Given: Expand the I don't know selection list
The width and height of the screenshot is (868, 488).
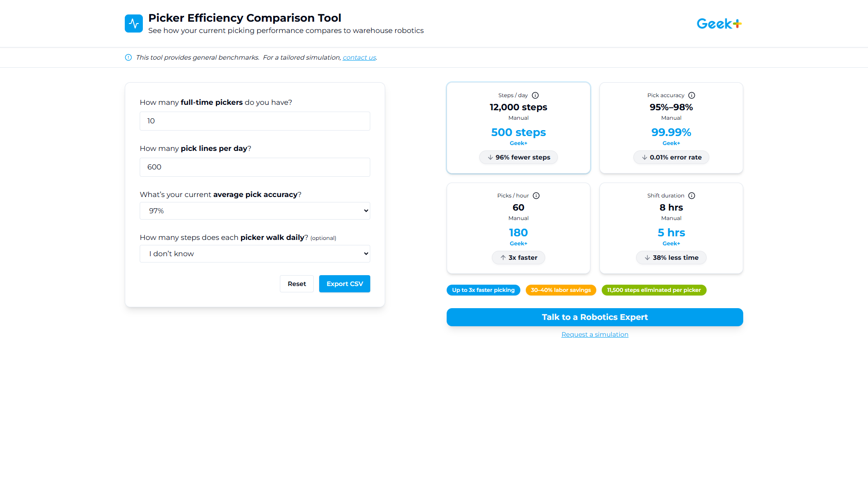Looking at the screenshot, I should 255,253.
